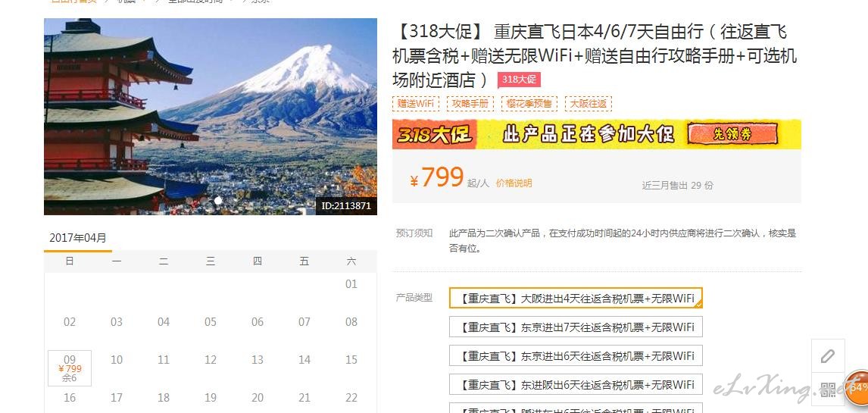Click calendar date 11
Screen dimensions: 868x413
click(x=164, y=360)
